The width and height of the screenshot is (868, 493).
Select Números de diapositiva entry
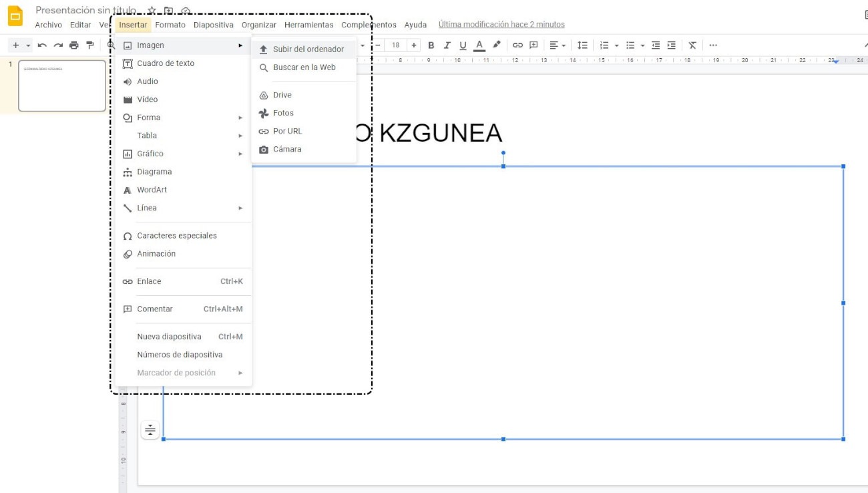click(x=184, y=355)
